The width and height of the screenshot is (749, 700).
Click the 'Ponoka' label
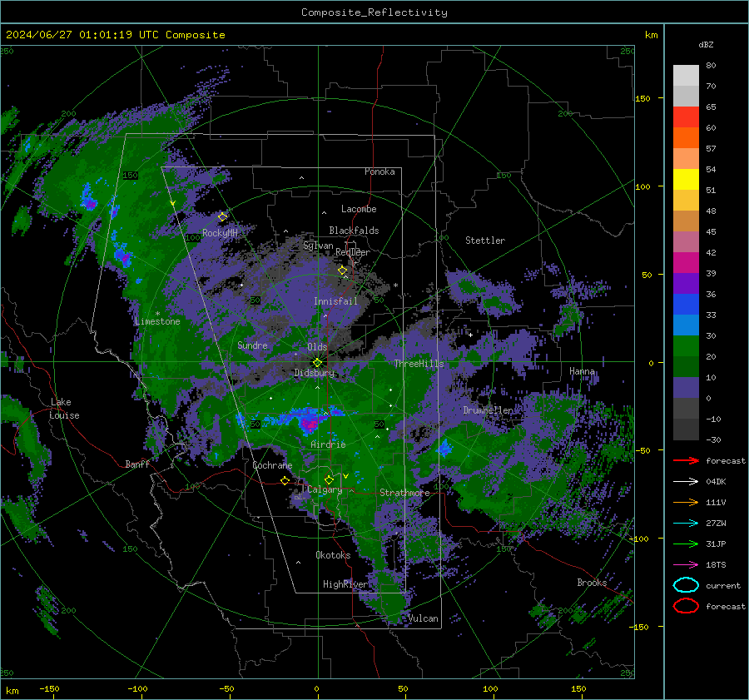click(379, 171)
